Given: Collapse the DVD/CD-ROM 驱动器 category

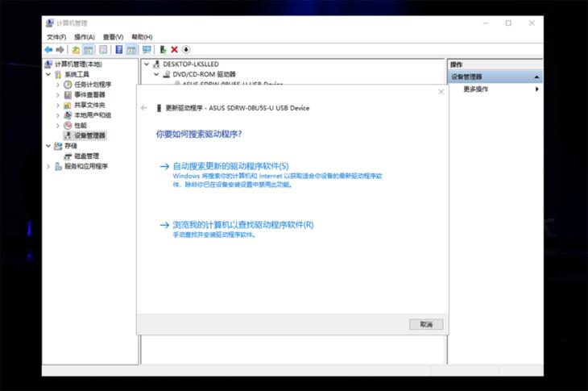Looking at the screenshot, I should [x=156, y=74].
